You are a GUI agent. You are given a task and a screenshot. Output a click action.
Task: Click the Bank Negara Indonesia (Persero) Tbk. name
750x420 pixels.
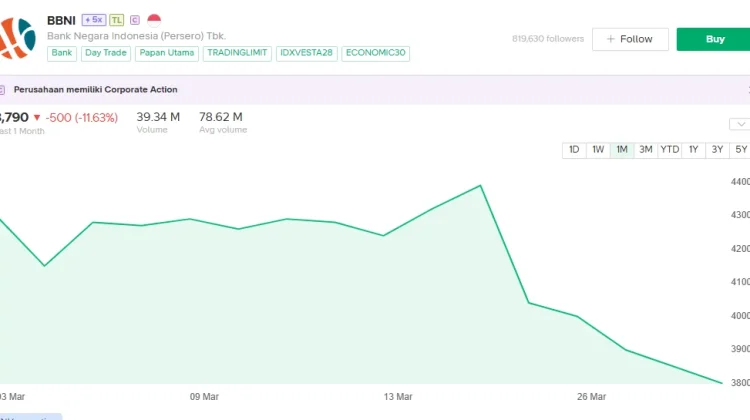click(136, 36)
